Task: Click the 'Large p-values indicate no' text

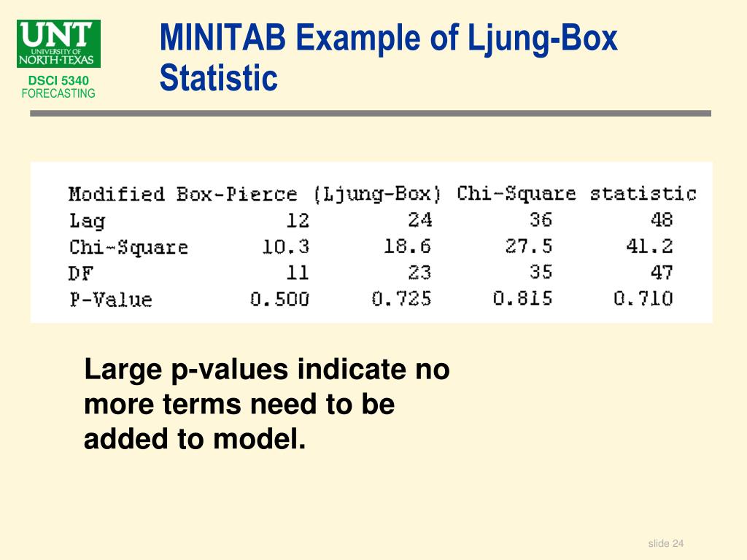Action: coord(267,370)
